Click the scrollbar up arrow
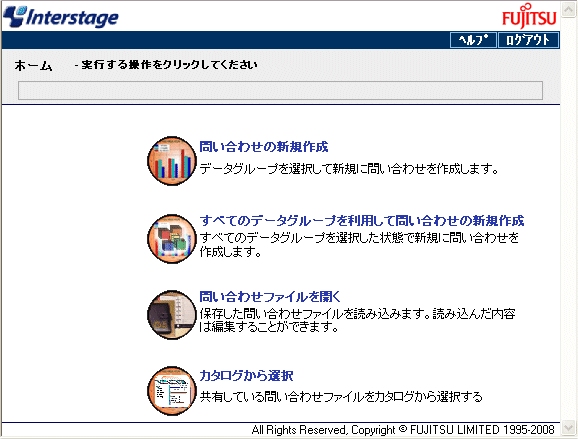 coord(569,9)
